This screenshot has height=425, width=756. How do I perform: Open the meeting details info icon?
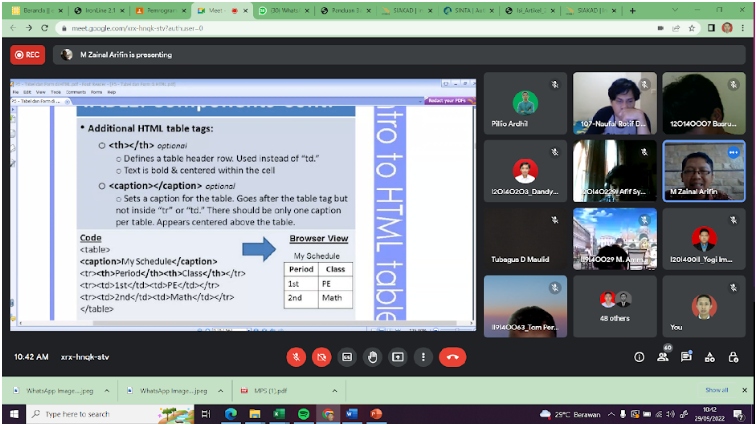click(x=639, y=356)
